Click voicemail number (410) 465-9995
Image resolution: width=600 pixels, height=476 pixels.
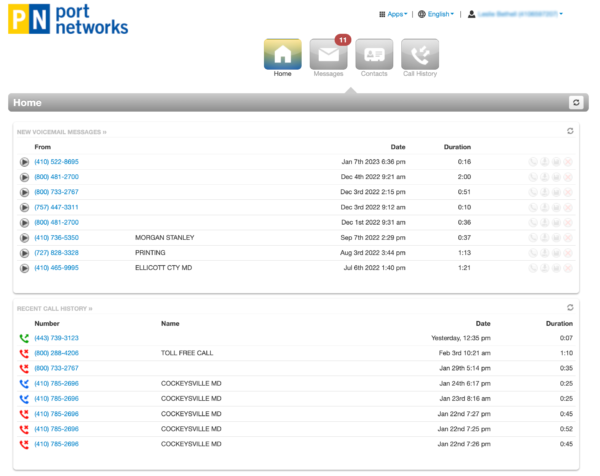[57, 268]
